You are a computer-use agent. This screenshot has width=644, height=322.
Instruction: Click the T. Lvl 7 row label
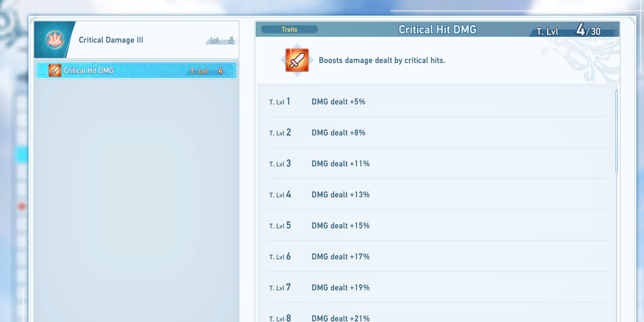coord(280,287)
